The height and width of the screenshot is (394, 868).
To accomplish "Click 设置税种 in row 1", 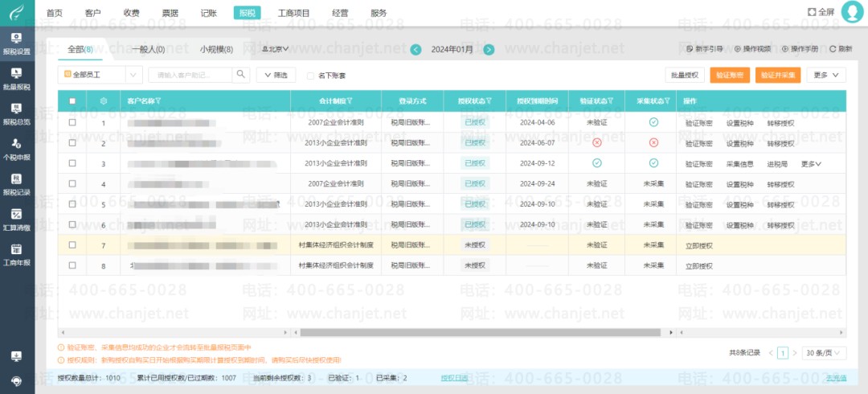I will click(739, 123).
